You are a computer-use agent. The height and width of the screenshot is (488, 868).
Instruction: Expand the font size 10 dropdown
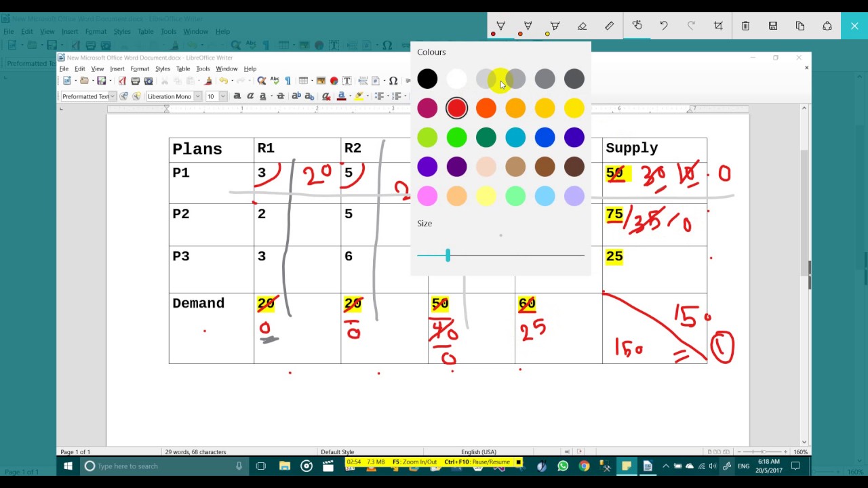tap(222, 96)
